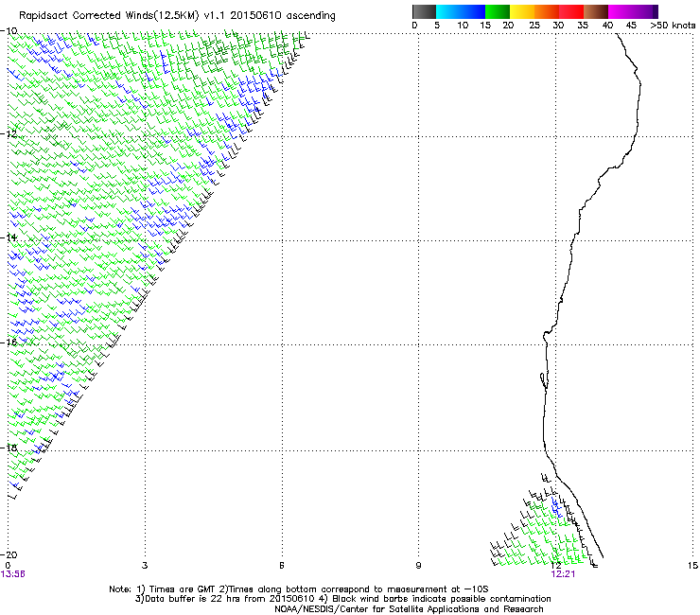Click the '-18' latitude axis label
700x615 pixels.
click(x=9, y=448)
